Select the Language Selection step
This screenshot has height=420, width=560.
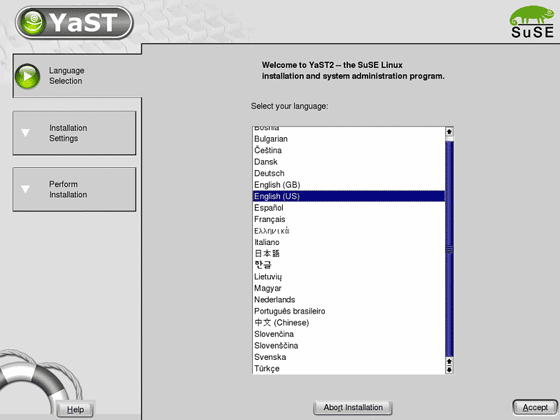[77, 76]
